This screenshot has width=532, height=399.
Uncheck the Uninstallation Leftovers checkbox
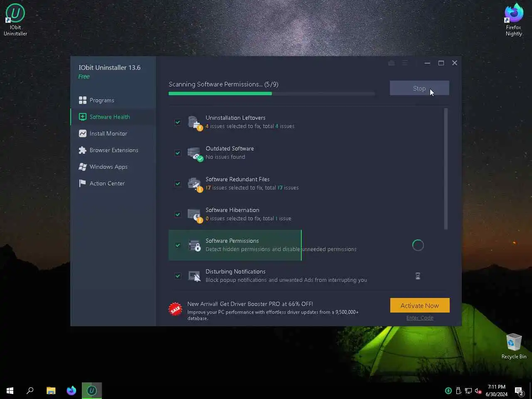178,122
